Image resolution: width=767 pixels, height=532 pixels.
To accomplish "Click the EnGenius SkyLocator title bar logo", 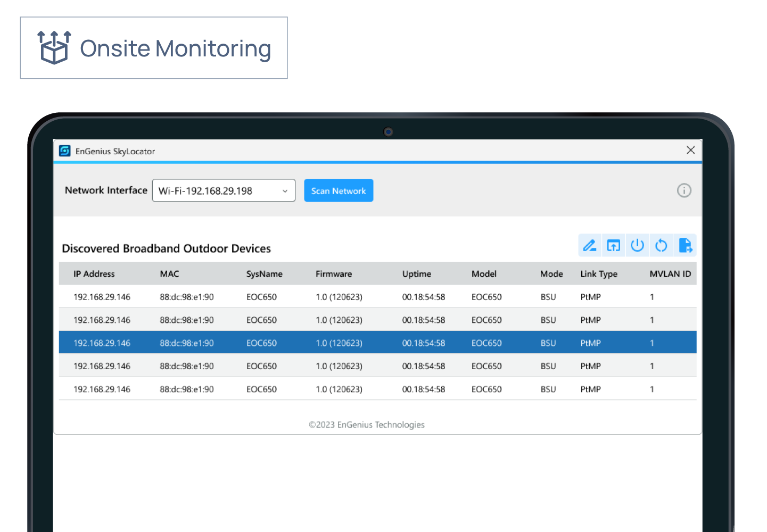I will [64, 151].
